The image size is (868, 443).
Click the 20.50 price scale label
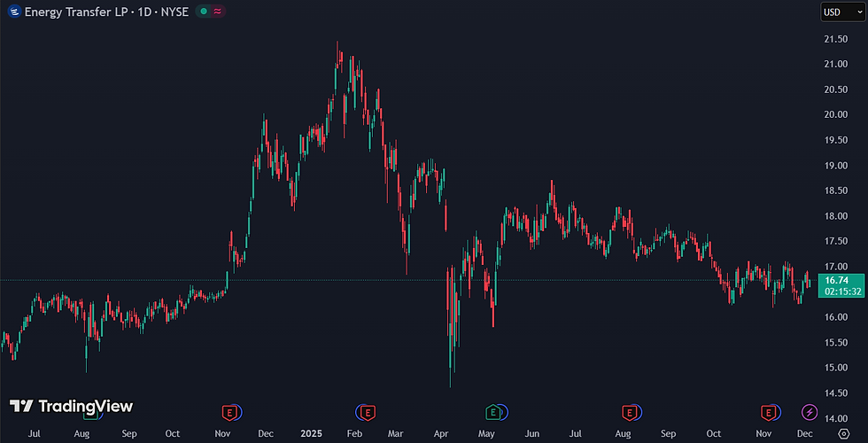point(835,89)
